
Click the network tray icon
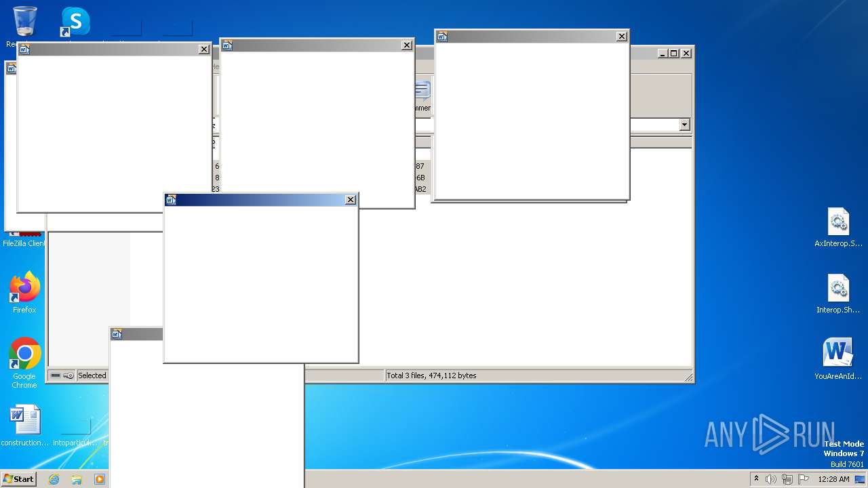(x=787, y=479)
